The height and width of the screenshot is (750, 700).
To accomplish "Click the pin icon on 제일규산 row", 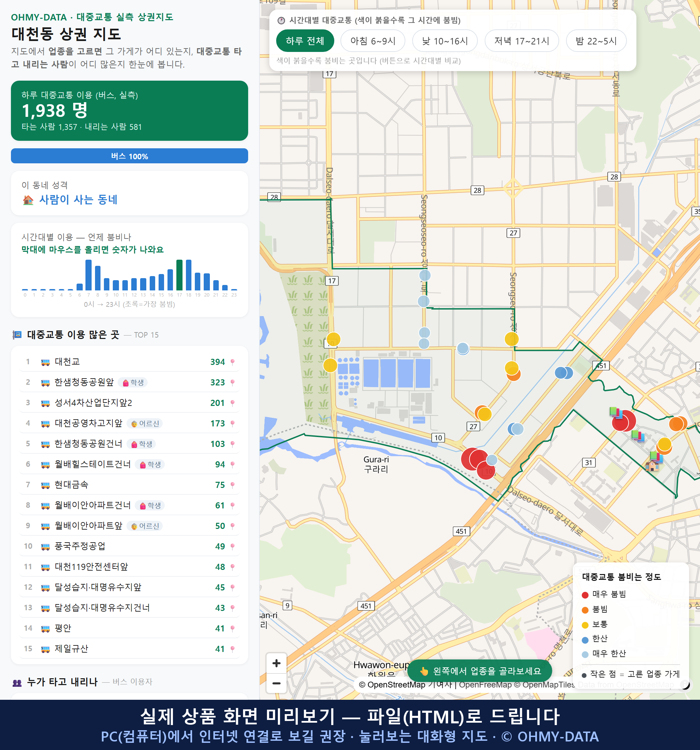I will (x=232, y=649).
